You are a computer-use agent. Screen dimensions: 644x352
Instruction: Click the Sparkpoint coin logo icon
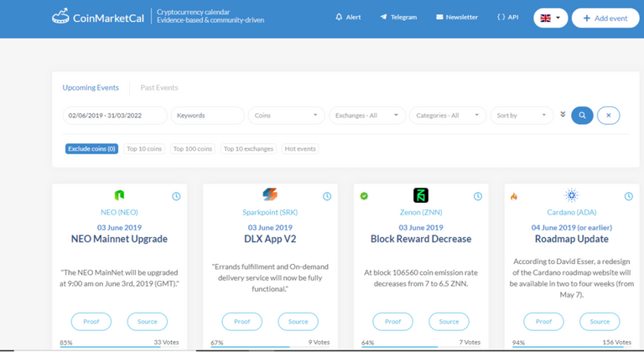[x=270, y=194]
